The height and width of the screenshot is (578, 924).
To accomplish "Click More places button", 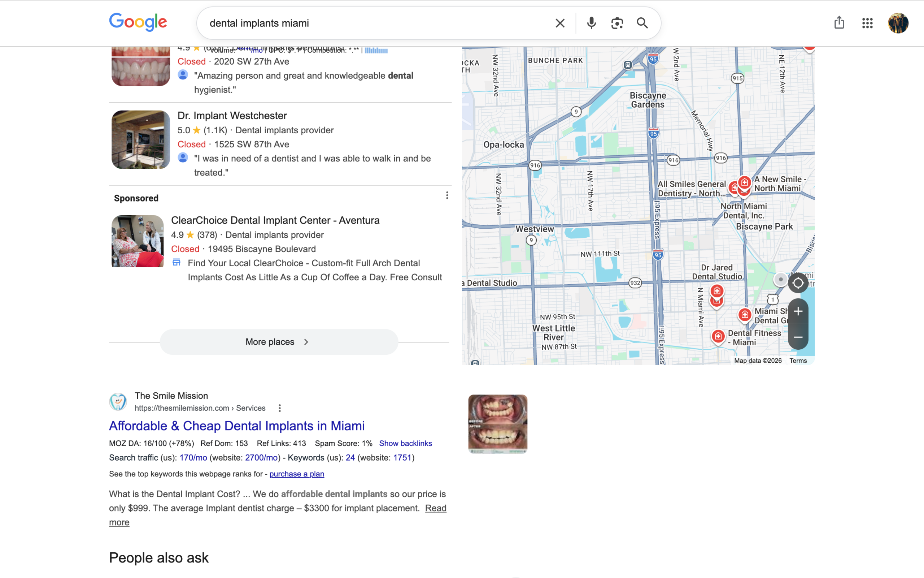I will pyautogui.click(x=279, y=342).
